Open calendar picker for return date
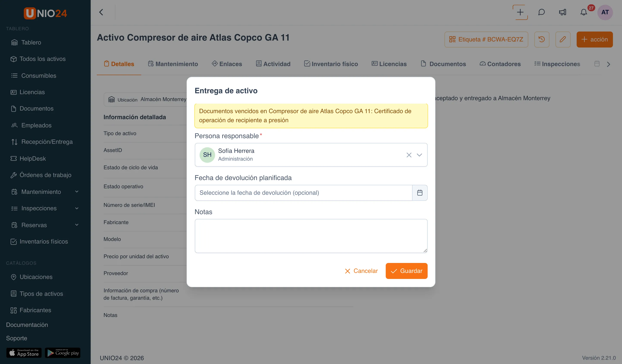622x364 pixels. pyautogui.click(x=420, y=193)
